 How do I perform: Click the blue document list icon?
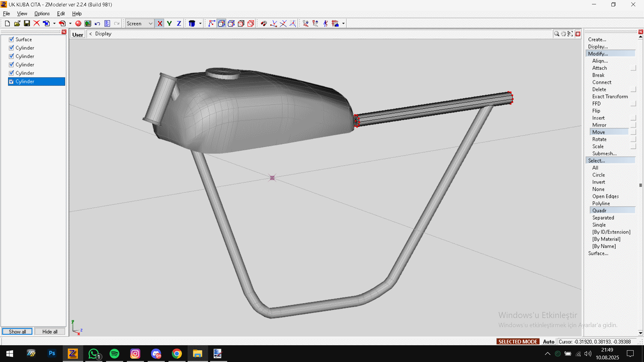[107, 23]
